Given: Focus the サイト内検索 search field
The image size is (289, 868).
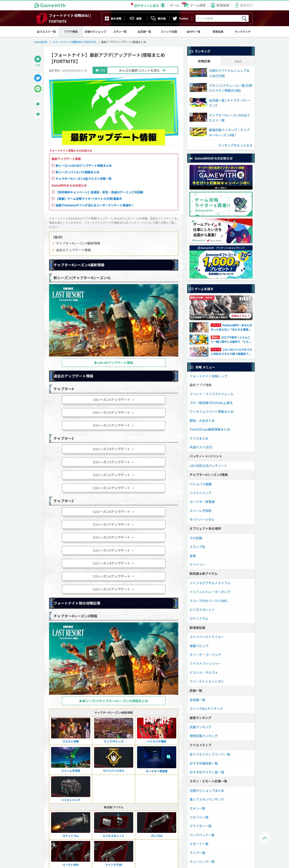Looking at the screenshot, I should 218,18.
